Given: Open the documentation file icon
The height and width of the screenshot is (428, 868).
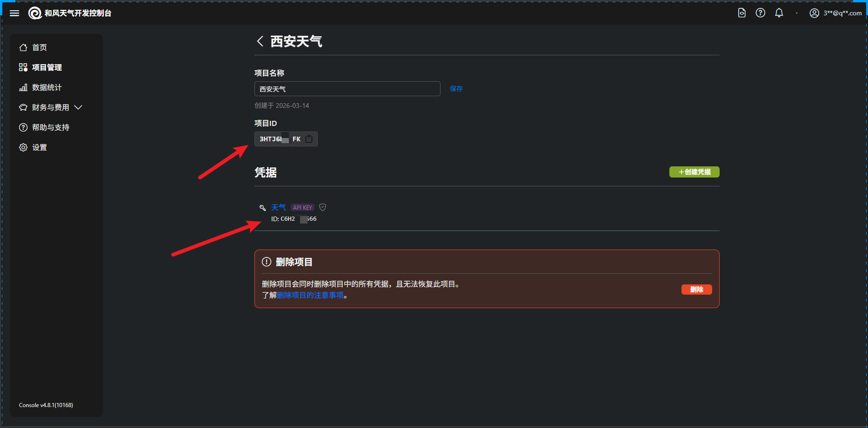Looking at the screenshot, I should (741, 13).
